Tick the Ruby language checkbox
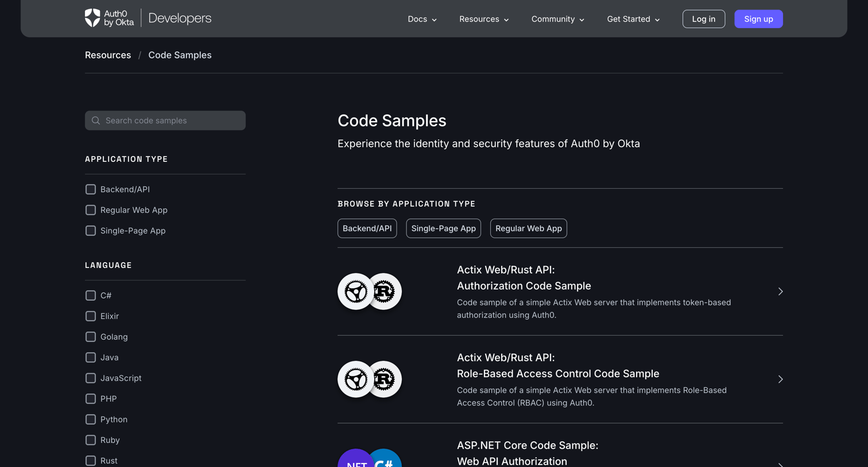 click(x=91, y=440)
